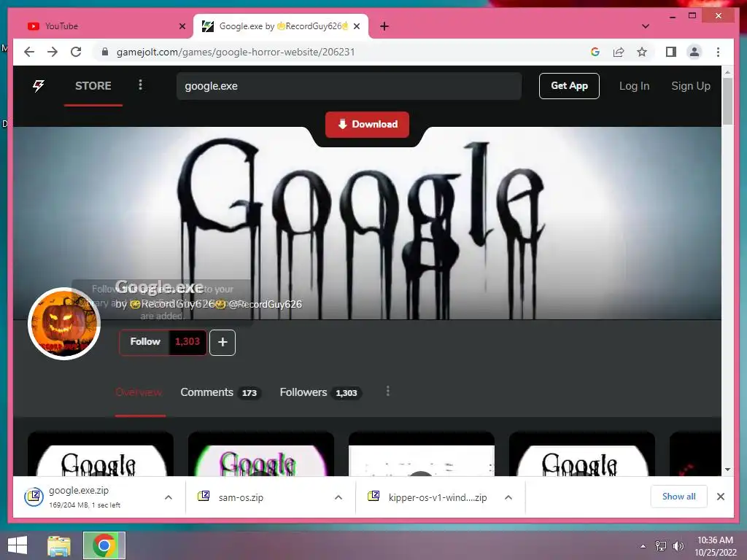747x560 pixels.
Task: Click the Google icon in address bar
Action: [595, 52]
